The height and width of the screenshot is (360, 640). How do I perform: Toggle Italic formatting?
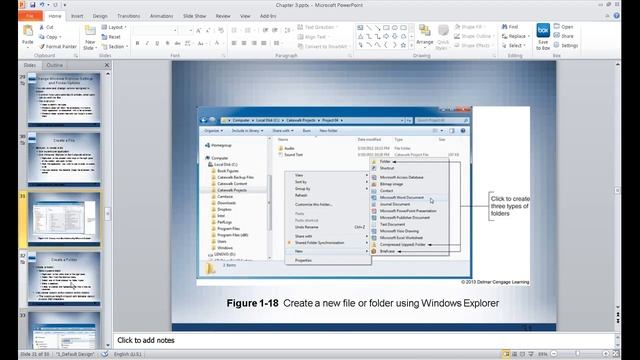point(147,43)
